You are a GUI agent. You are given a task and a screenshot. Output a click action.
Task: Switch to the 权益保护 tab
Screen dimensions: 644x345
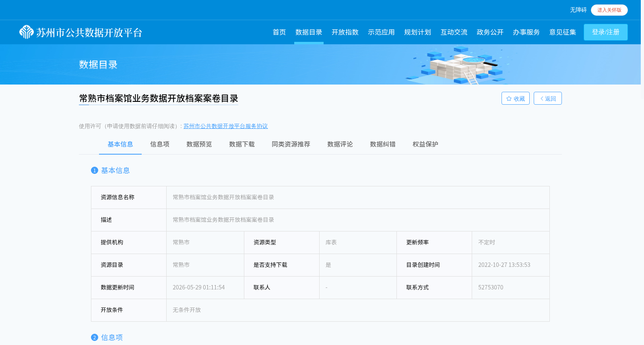(x=425, y=144)
